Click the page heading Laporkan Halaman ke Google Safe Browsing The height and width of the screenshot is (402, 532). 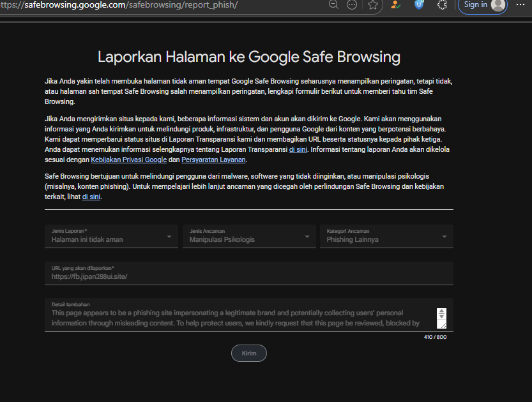[249, 57]
